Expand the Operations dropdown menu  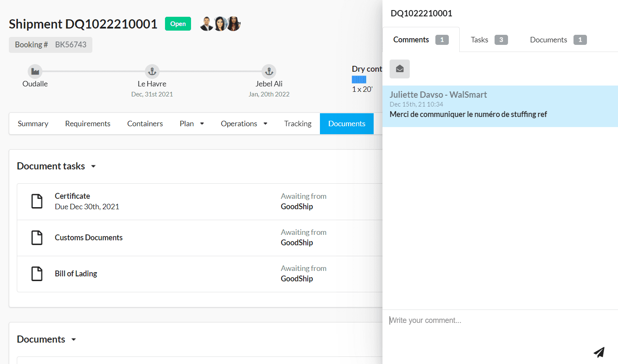(244, 124)
